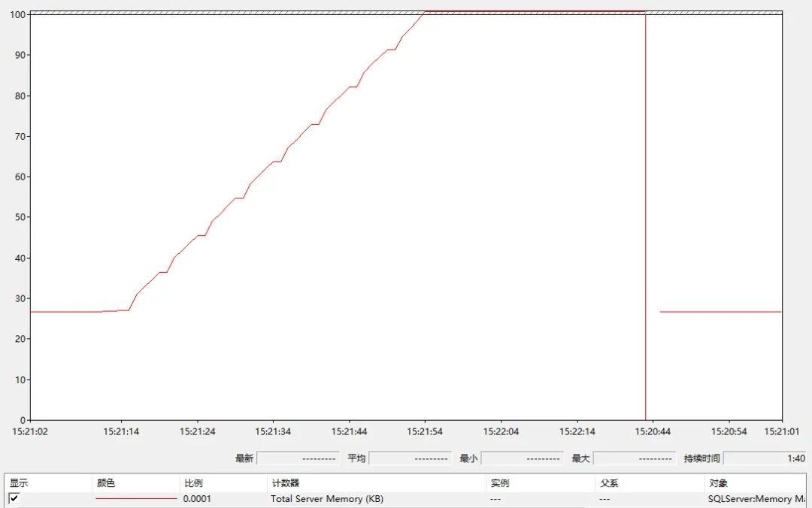Image resolution: width=812 pixels, height=508 pixels.
Task: Click the 0.0001 scale value
Action: tap(197, 499)
